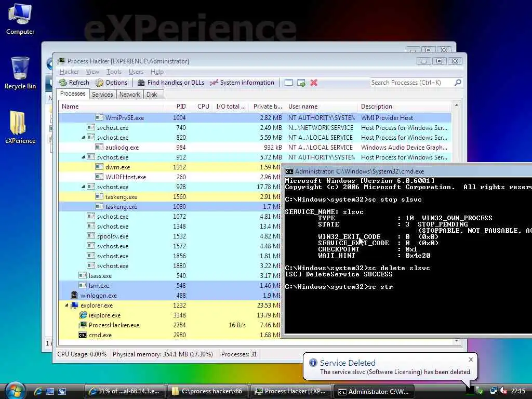Select the audiodg.exe process
532x399 pixels.
(x=255, y=147)
